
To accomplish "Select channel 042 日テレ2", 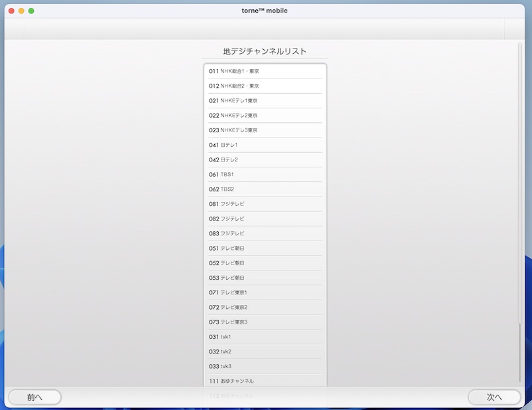I will tap(265, 159).
